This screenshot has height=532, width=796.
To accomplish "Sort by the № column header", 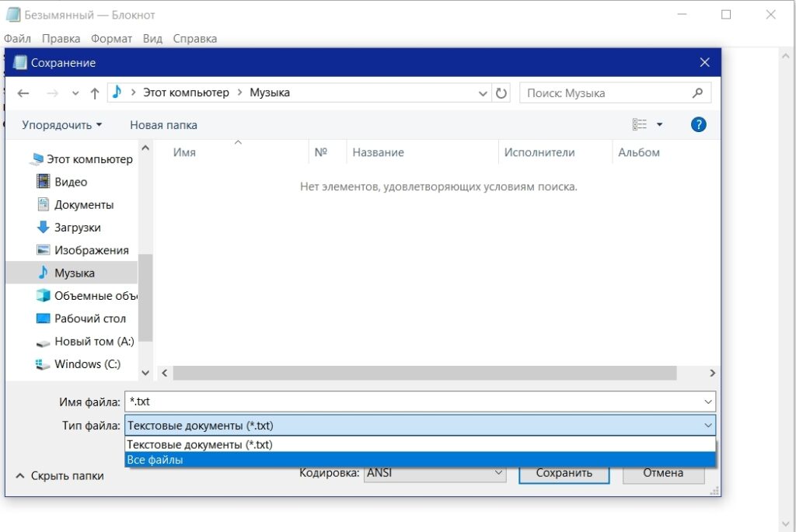I will (320, 152).
